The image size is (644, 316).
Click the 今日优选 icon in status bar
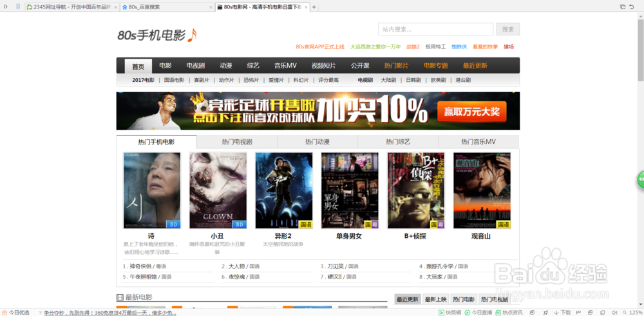(5, 313)
